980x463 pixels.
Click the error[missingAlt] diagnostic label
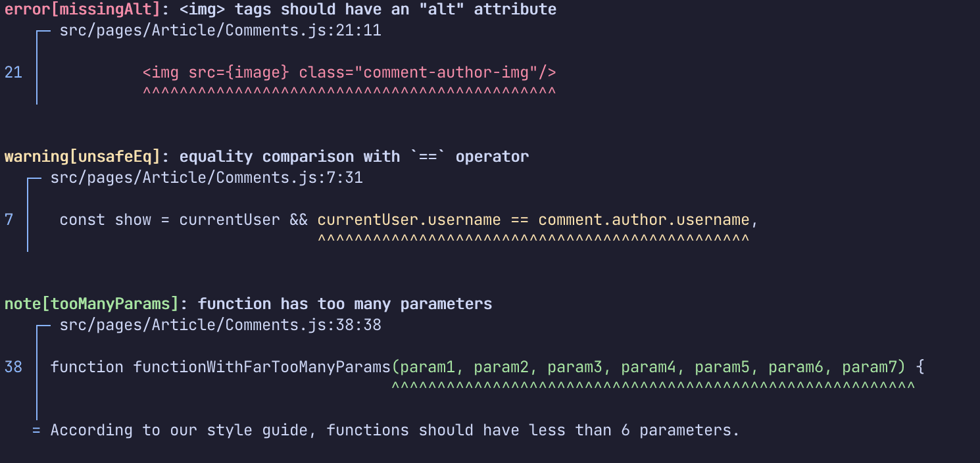click(x=83, y=9)
